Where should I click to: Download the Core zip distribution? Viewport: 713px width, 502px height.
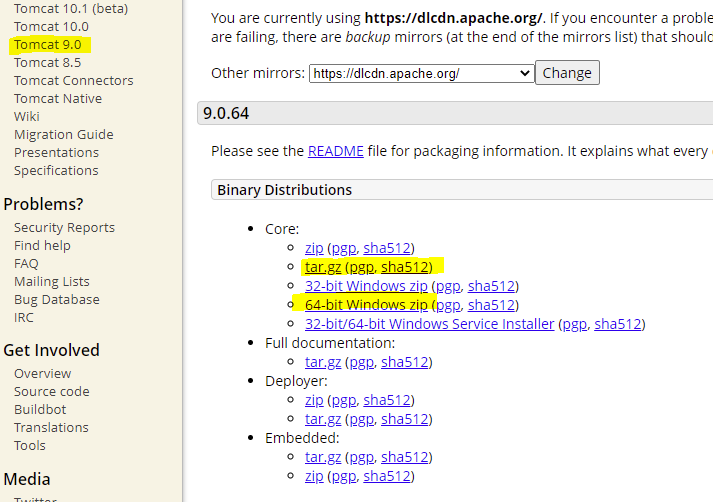click(314, 248)
